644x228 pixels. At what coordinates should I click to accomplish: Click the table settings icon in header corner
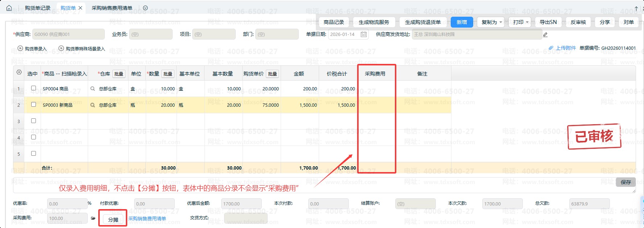point(19,72)
